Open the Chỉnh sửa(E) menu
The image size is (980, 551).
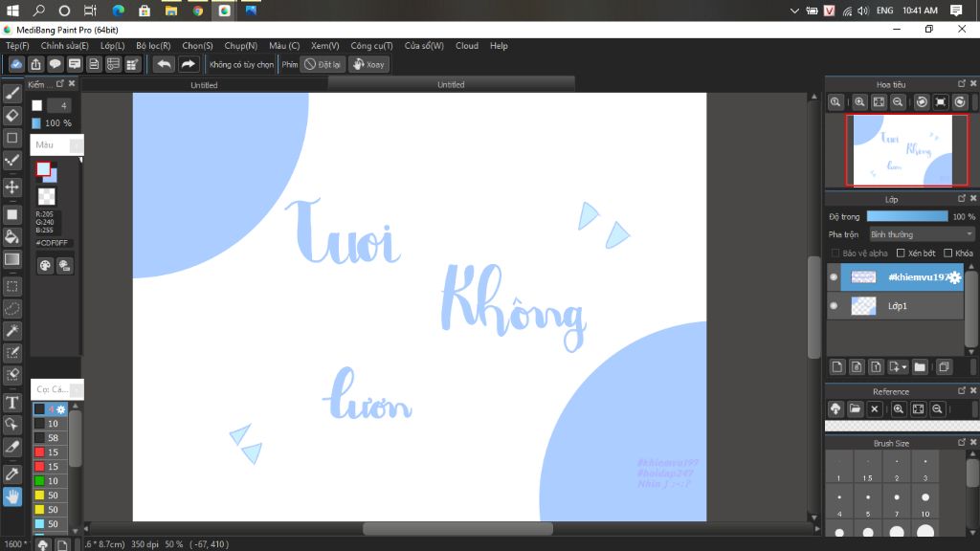(x=64, y=46)
